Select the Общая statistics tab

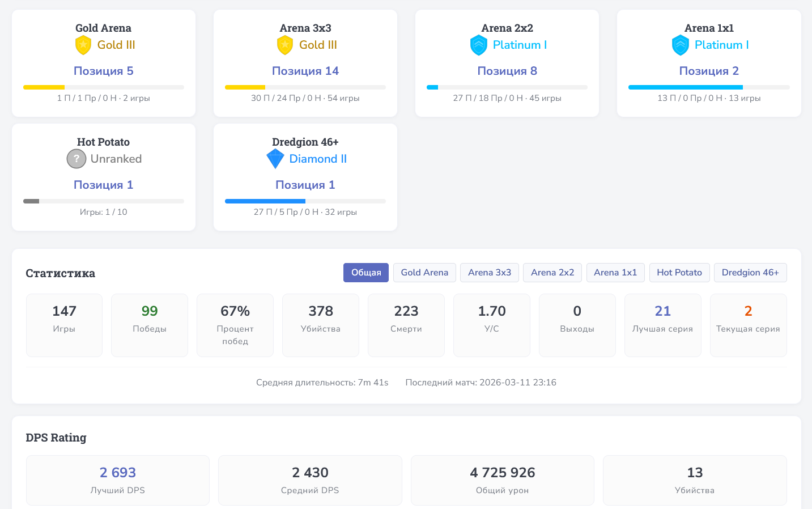[x=366, y=273]
